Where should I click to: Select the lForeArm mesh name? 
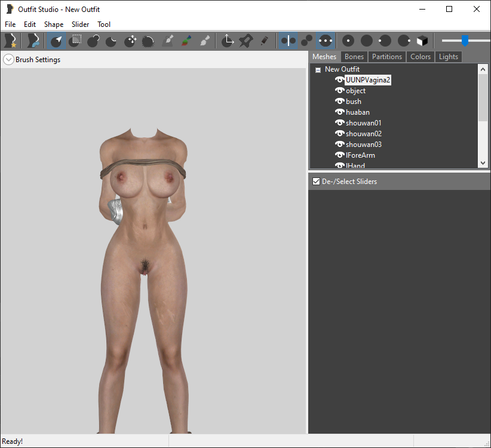pyautogui.click(x=360, y=155)
